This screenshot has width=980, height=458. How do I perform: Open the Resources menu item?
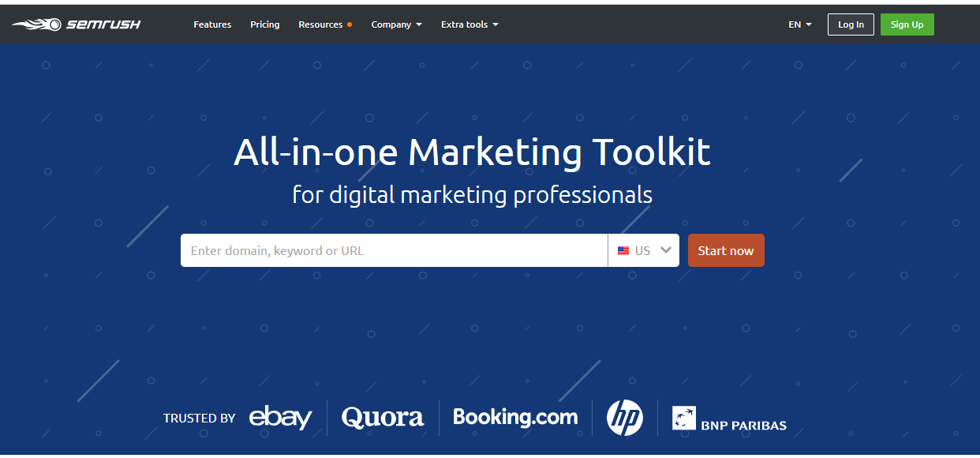320,24
